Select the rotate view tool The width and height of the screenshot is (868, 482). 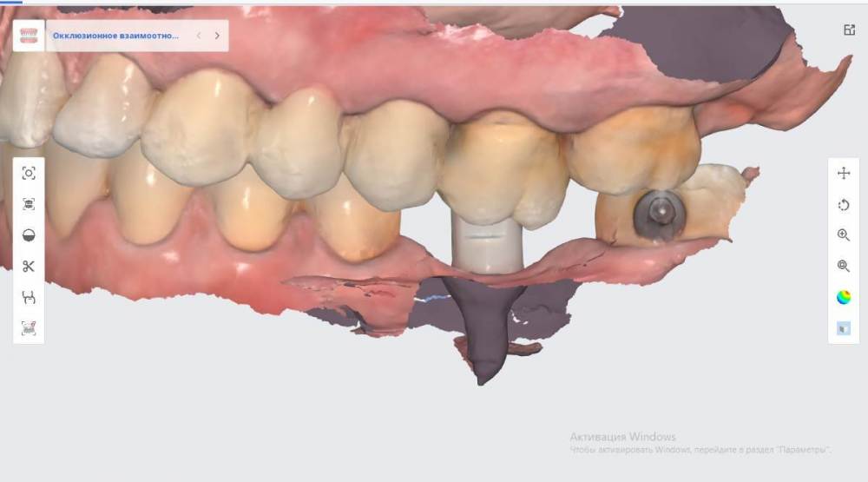coord(844,205)
